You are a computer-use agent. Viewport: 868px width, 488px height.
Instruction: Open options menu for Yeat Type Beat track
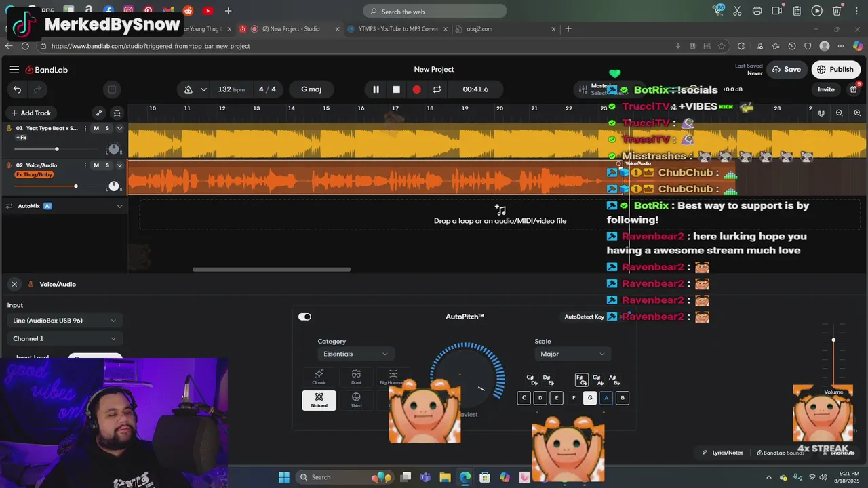click(87, 128)
